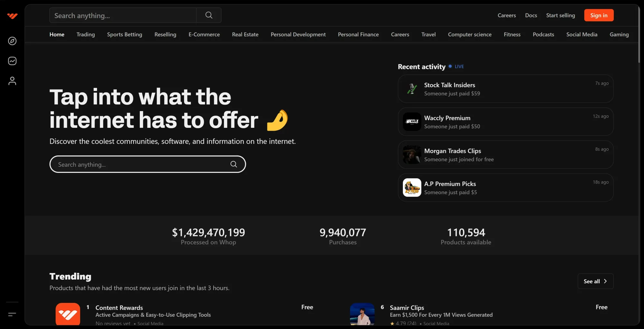Go to the Social Media category

pos(582,34)
